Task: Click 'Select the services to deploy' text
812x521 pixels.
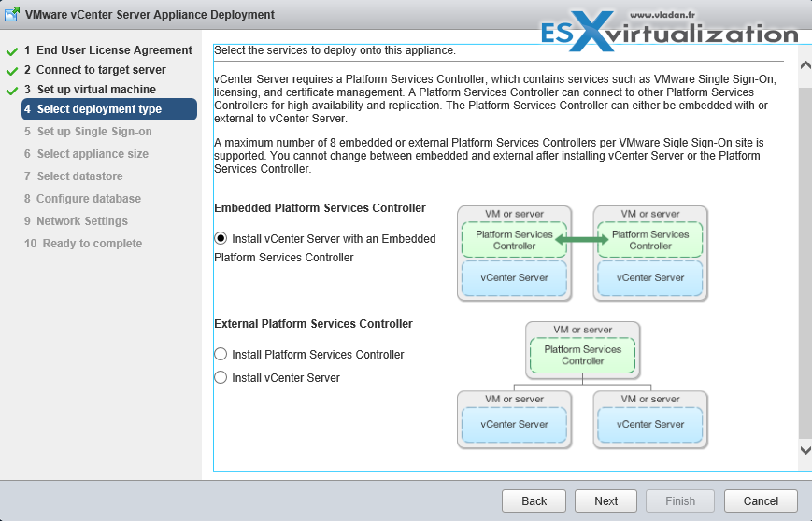Action: [x=335, y=50]
